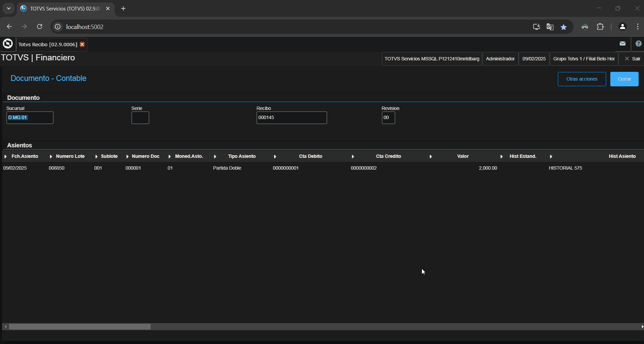Viewport: 644px width, 344px height.
Task: Click the Administrador user button
Action: point(500,59)
